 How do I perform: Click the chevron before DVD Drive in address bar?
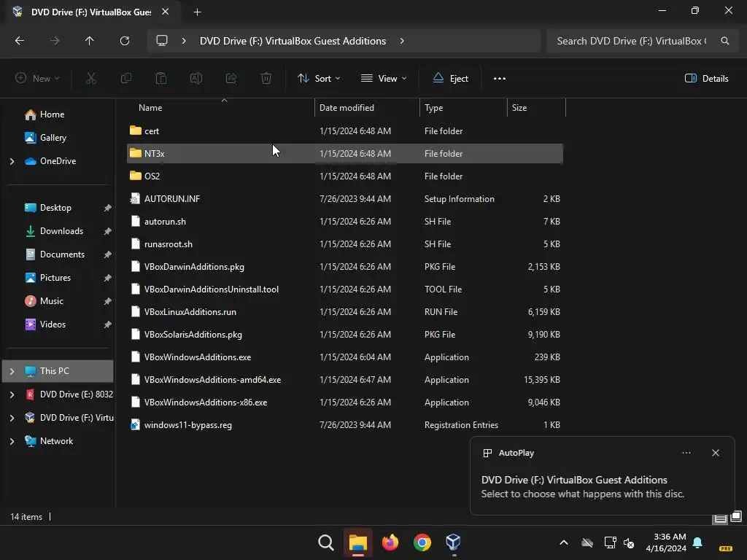coord(184,41)
